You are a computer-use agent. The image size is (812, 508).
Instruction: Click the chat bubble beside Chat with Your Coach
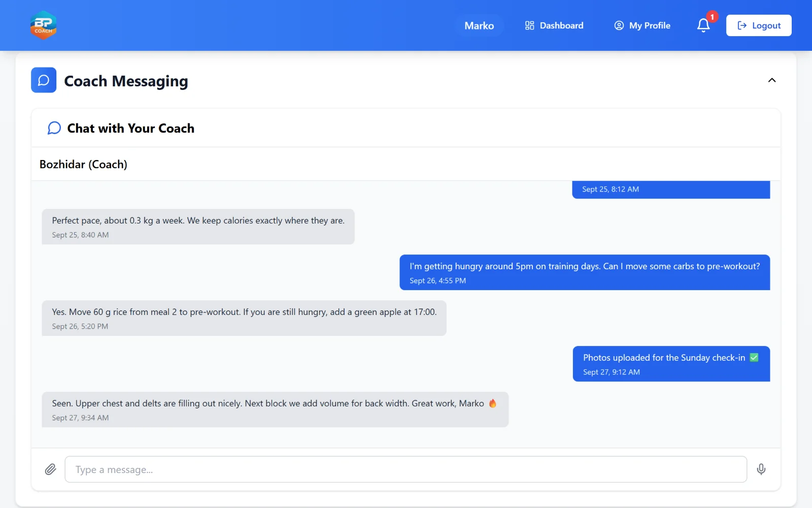(54, 128)
